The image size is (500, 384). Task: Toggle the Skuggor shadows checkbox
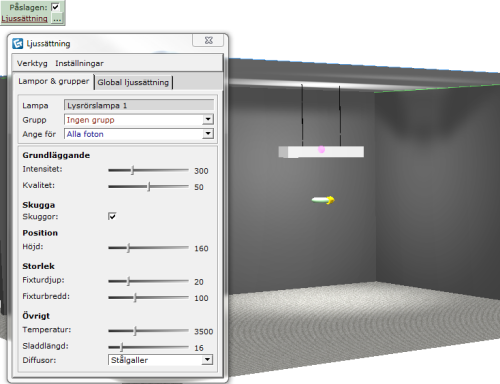112,216
